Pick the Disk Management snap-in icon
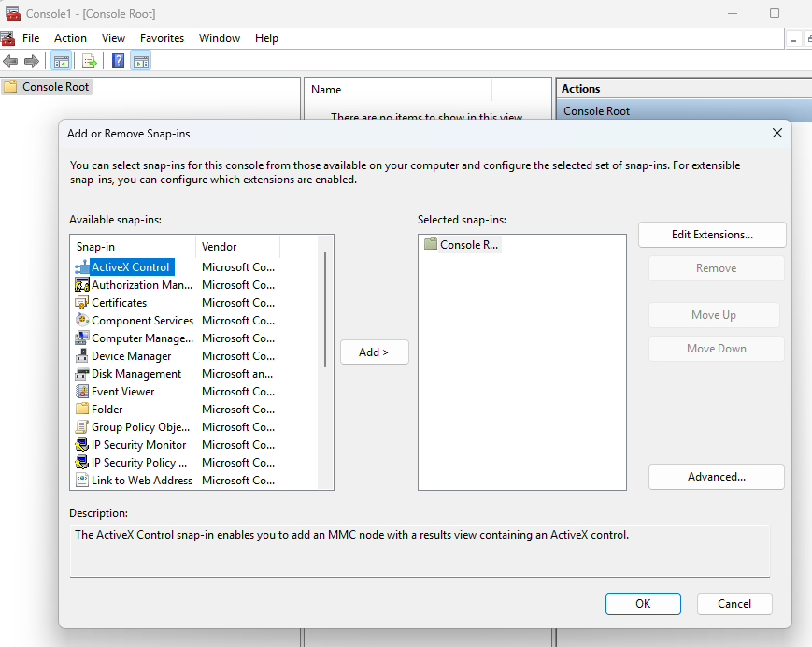The image size is (812, 647). 82,374
